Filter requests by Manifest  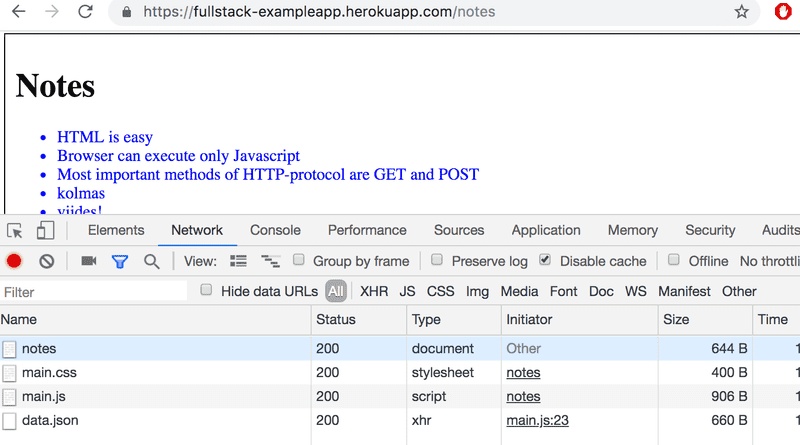[x=684, y=291]
